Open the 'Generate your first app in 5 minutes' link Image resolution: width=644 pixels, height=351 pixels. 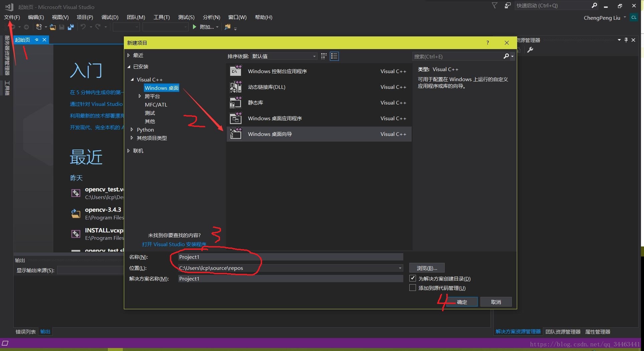96,92
